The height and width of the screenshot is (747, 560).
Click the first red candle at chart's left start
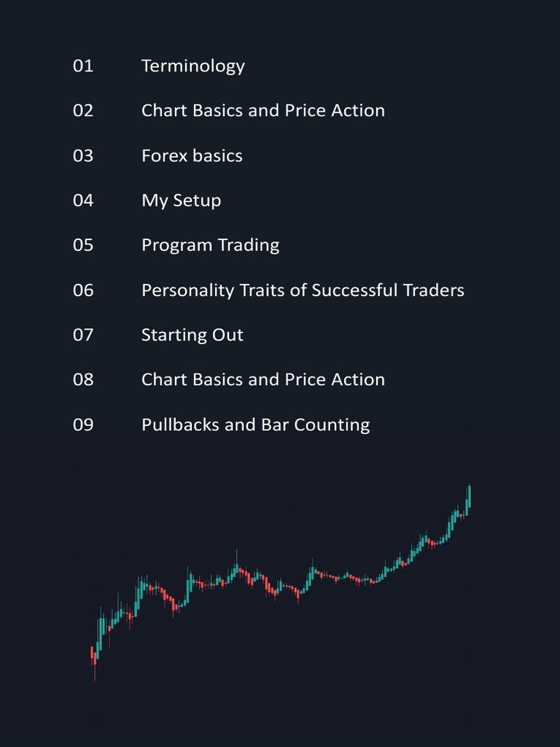92,654
